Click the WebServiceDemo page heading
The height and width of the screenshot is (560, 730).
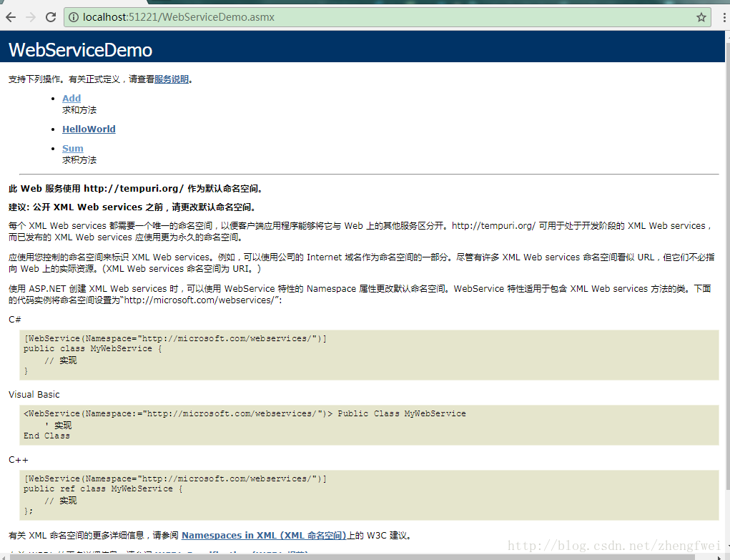coord(81,50)
